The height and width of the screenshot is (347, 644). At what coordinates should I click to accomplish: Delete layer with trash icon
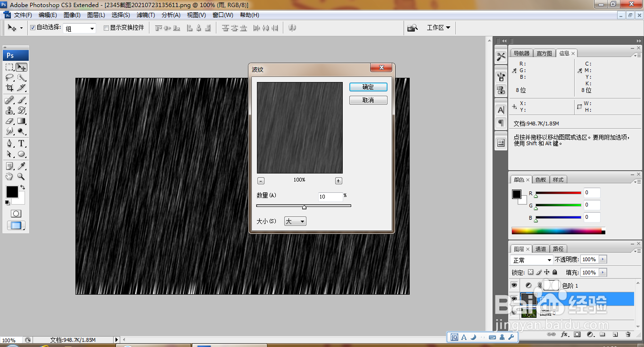[628, 334]
